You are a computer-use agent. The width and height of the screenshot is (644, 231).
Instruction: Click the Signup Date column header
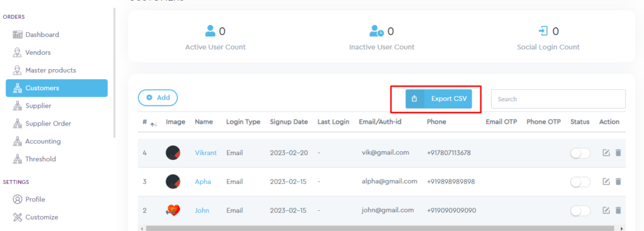point(289,122)
